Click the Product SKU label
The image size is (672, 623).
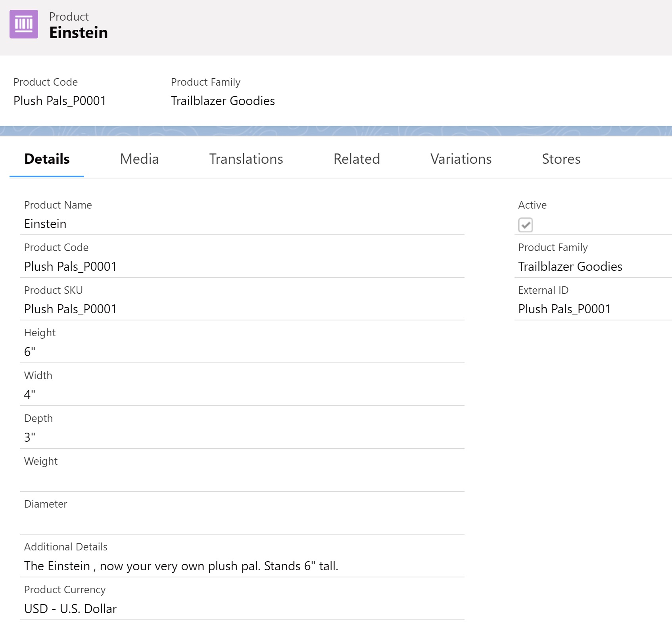pos(53,290)
